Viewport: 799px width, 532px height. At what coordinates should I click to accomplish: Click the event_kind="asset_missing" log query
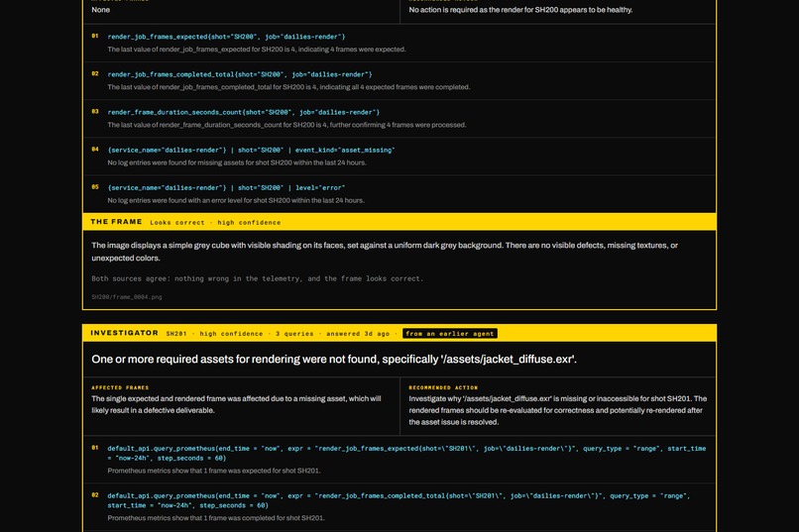pyautogui.click(x=251, y=150)
